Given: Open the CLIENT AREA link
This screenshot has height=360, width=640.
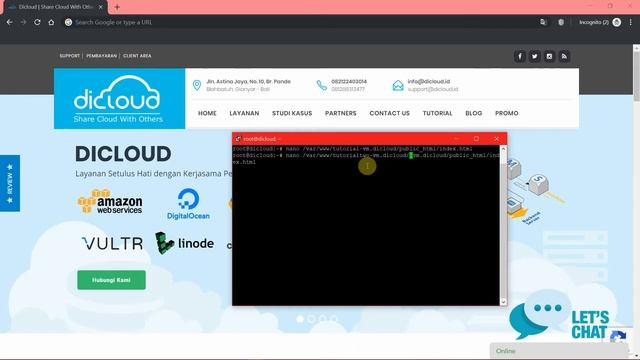Looking at the screenshot, I should click(x=137, y=56).
